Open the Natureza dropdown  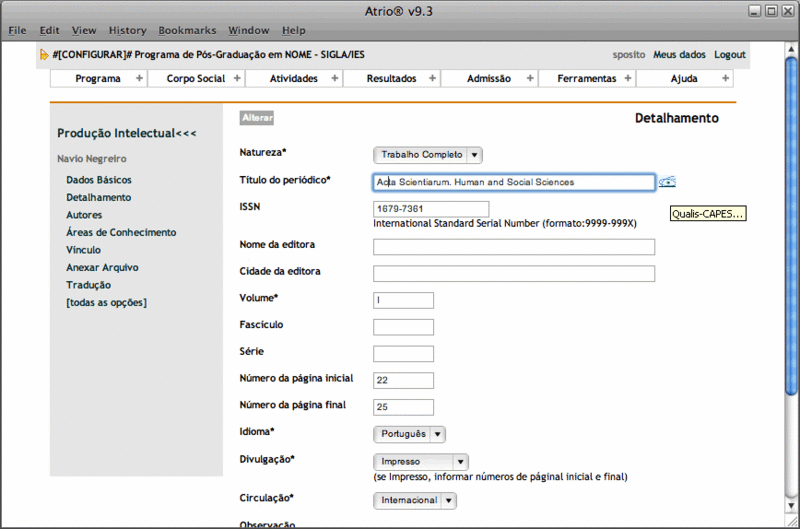pyautogui.click(x=428, y=155)
